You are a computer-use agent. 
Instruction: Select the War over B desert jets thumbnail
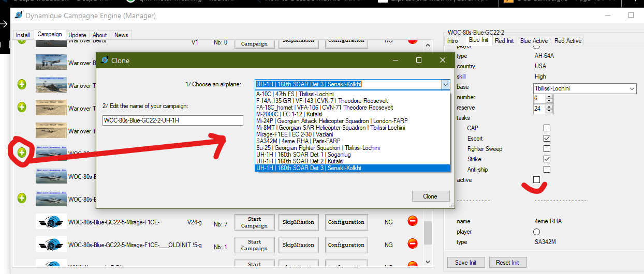click(x=50, y=63)
